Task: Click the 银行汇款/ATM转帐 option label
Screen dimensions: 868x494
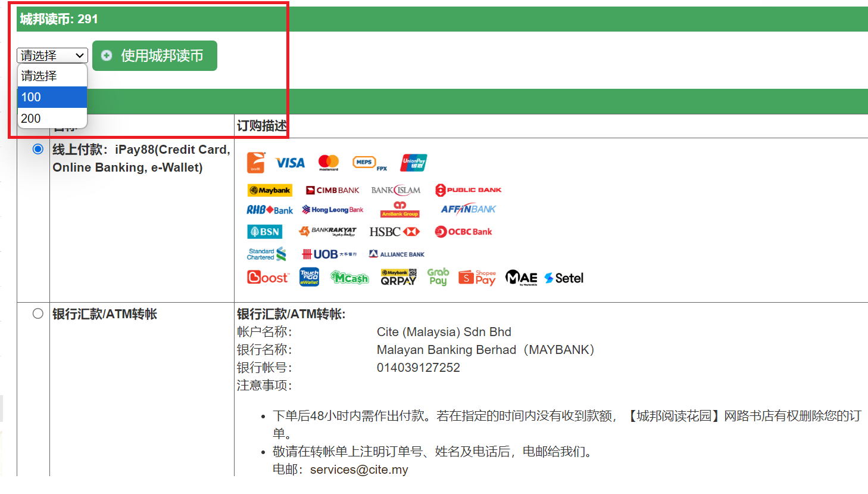Action: coord(105,314)
